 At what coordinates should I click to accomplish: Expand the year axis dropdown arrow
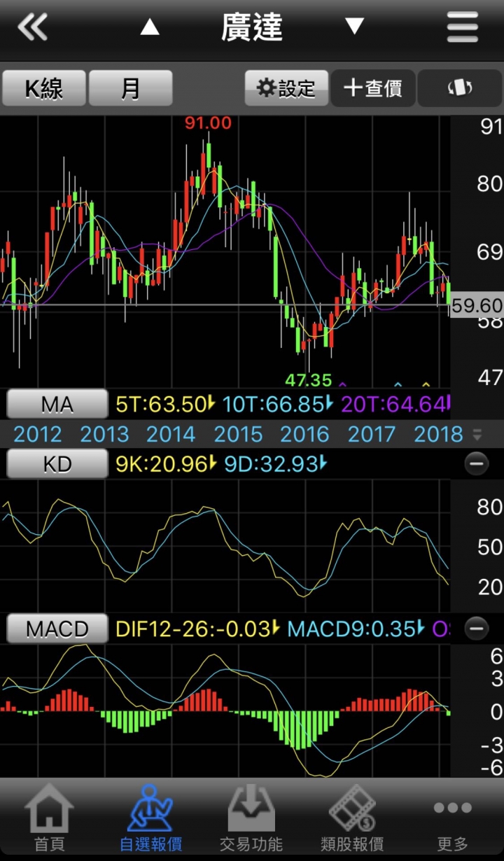click(477, 435)
